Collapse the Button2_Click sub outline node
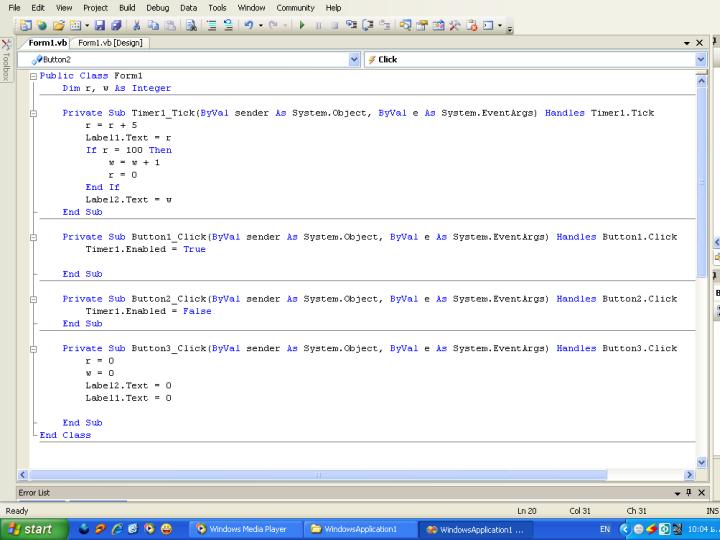Viewport: 720px width, 540px height. 33,299
